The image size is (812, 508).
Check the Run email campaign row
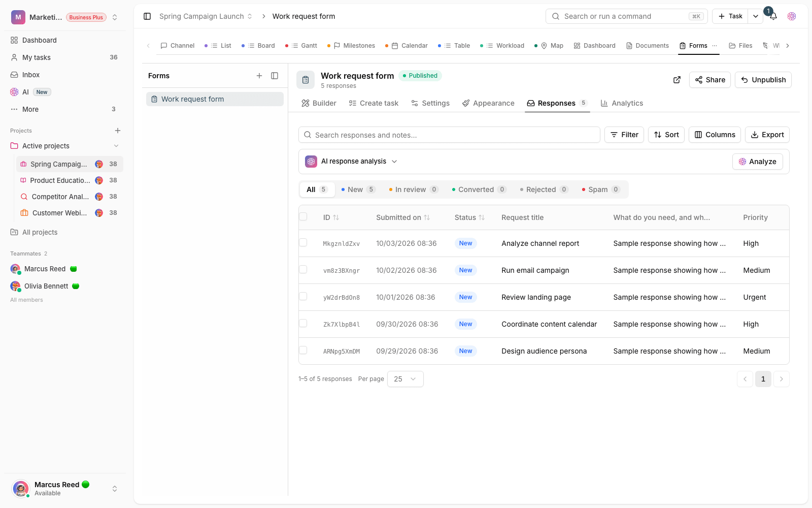(x=303, y=269)
